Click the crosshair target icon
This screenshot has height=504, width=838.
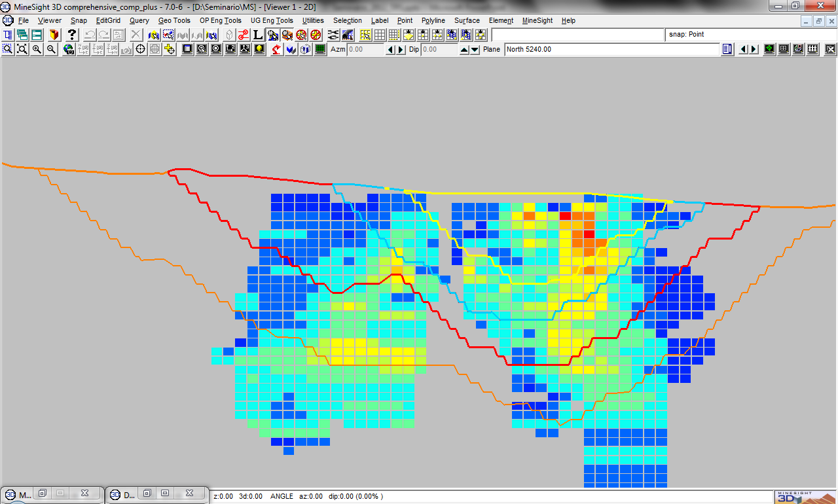140,49
